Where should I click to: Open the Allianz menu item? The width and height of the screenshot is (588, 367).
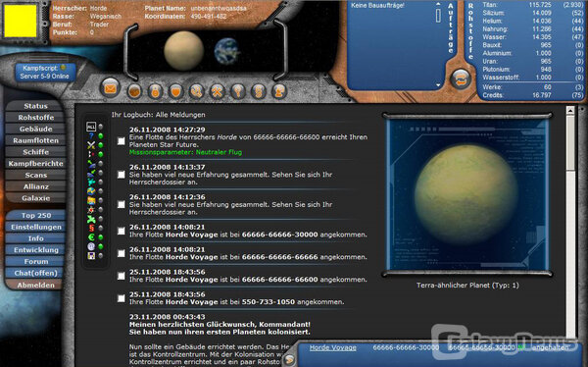tap(35, 186)
